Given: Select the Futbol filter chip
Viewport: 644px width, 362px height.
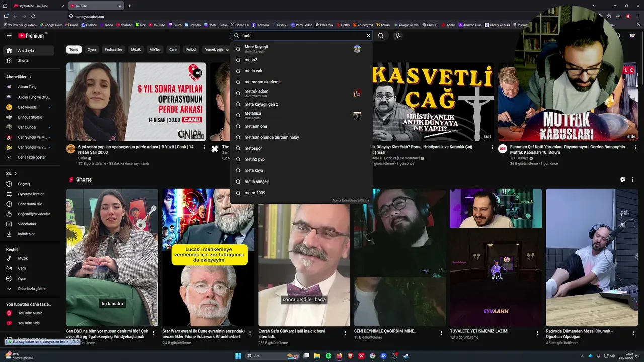Looking at the screenshot, I should (191, 50).
